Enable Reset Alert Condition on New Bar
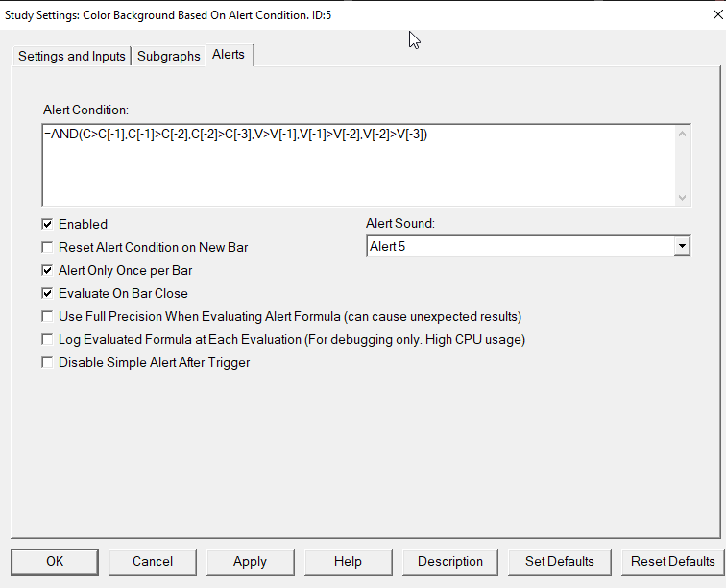Screen dimensions: 726x588 click(47, 248)
